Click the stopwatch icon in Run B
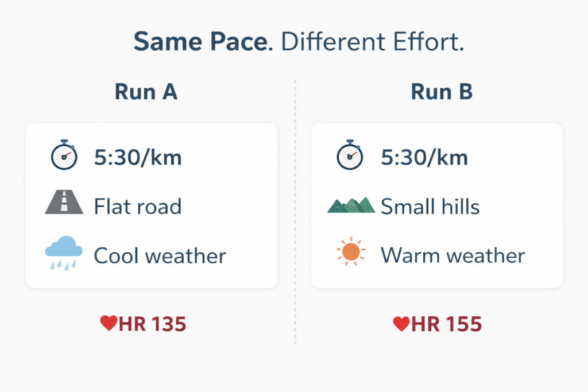 [x=350, y=155]
